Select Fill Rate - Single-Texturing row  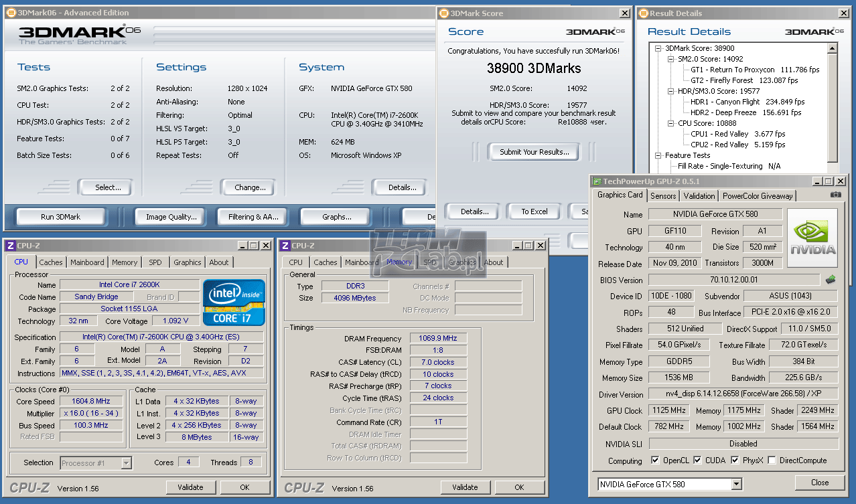point(729,166)
